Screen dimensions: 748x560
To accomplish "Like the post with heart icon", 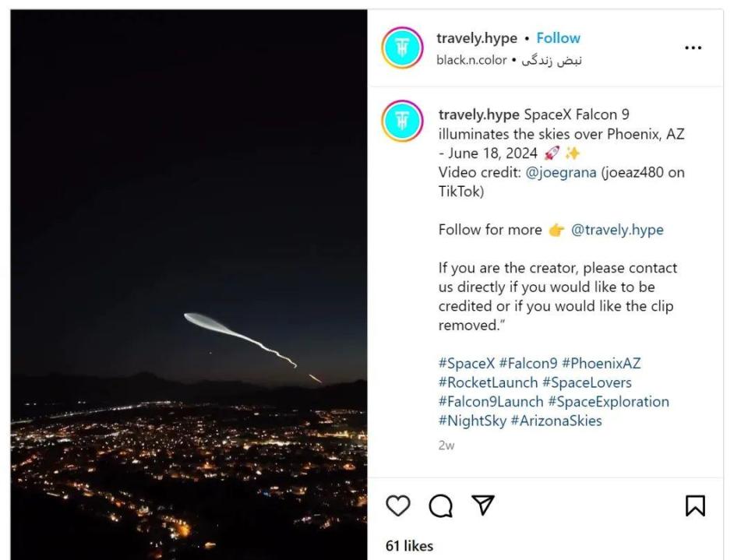I will click(398, 506).
